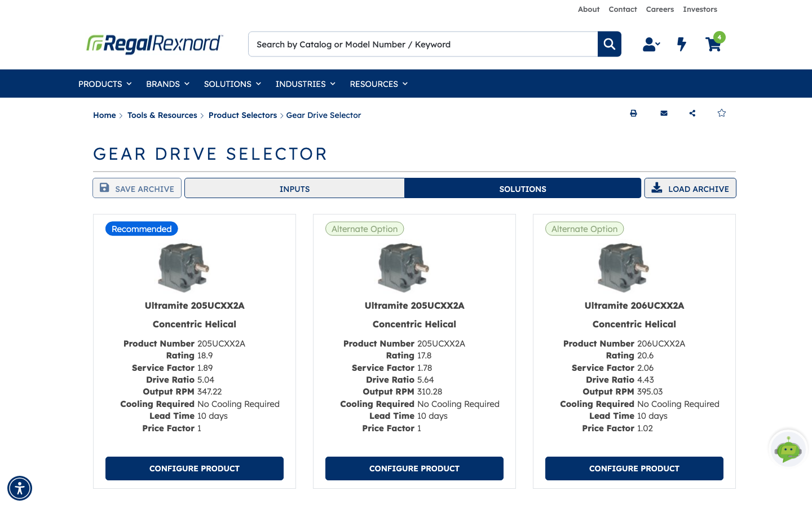Click the favorite star icon
The image size is (812, 508).
(722, 113)
